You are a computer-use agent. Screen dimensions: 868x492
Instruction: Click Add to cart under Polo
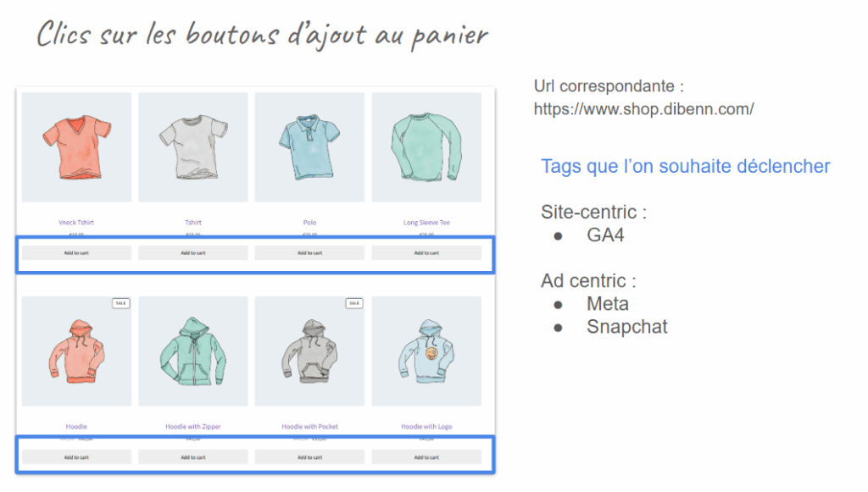[310, 253]
